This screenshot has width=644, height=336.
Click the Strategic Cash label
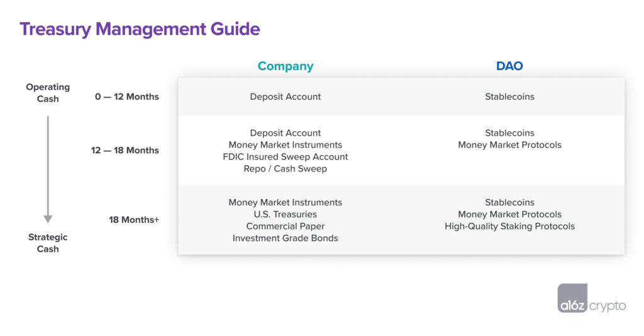coord(48,243)
